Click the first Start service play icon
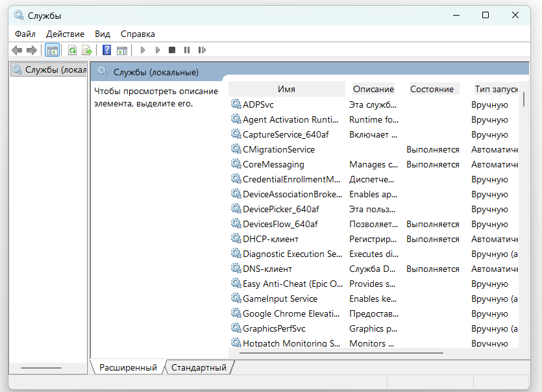 point(142,51)
